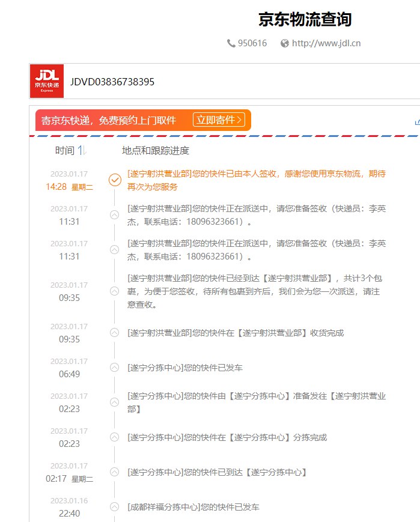Click the timeline marker for 收货完成 entry
The image size is (420, 522).
pos(115,333)
